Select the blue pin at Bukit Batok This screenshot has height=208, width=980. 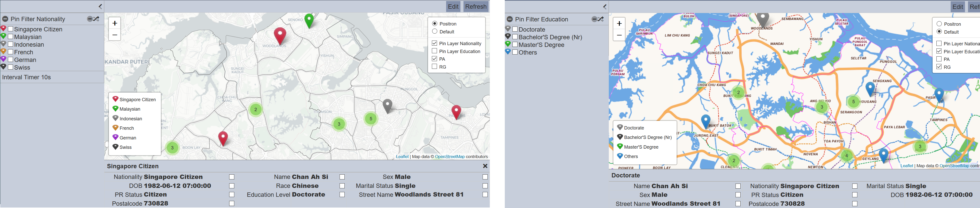(706, 122)
